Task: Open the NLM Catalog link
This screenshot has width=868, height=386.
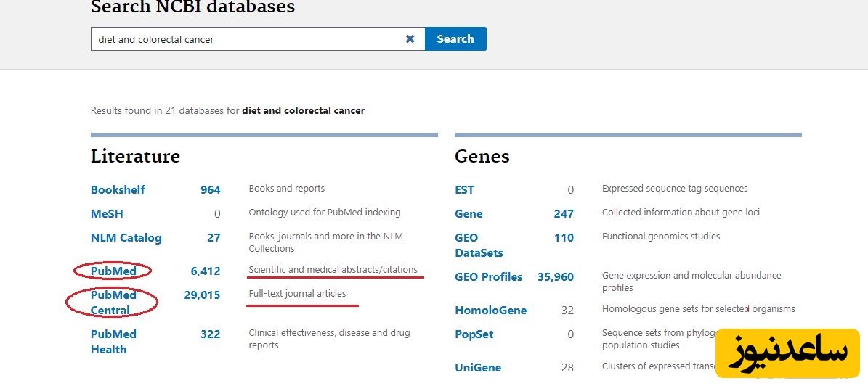Action: 126,238
